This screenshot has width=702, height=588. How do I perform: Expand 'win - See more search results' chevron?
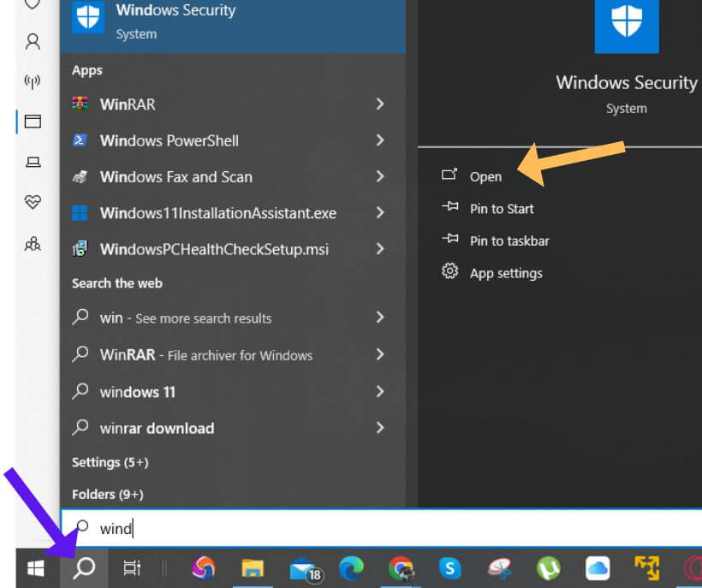[x=380, y=318]
